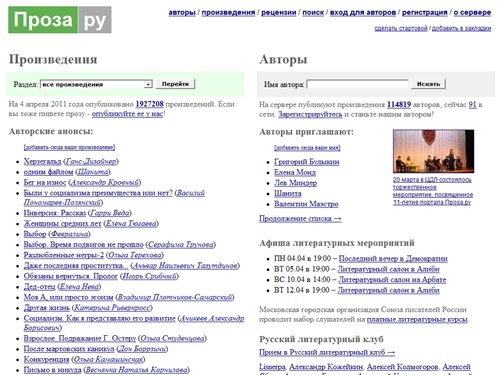The image size is (500, 375).
Task: Open author 'Елена Монд'
Action: click(295, 173)
